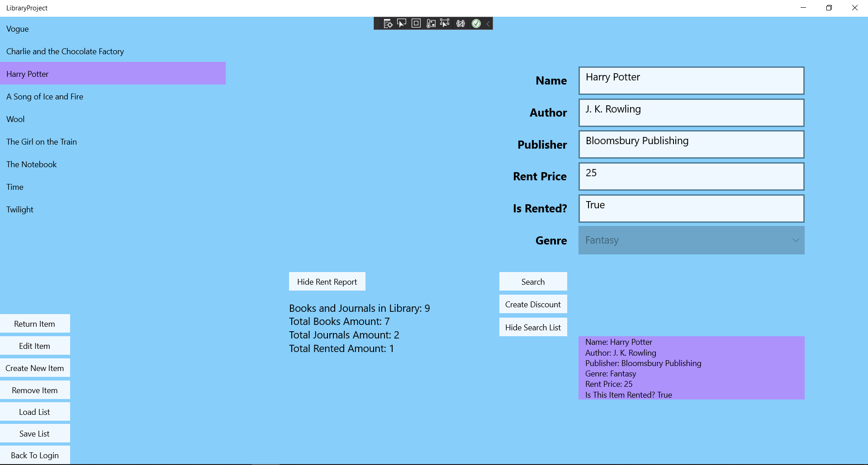
Task: Click the Create Discount button
Action: (533, 304)
